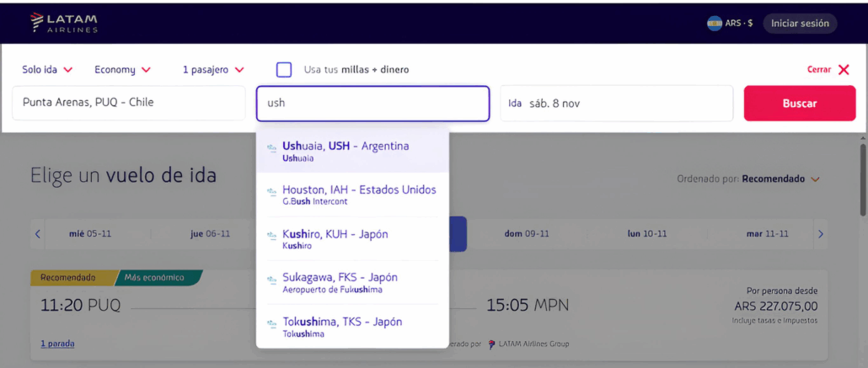Click the Buscar button

click(x=800, y=103)
